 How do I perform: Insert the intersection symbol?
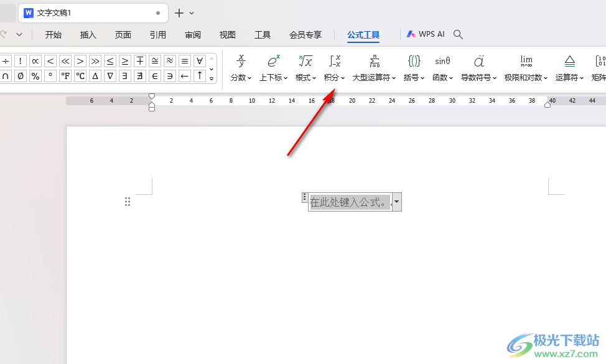tap(6, 76)
